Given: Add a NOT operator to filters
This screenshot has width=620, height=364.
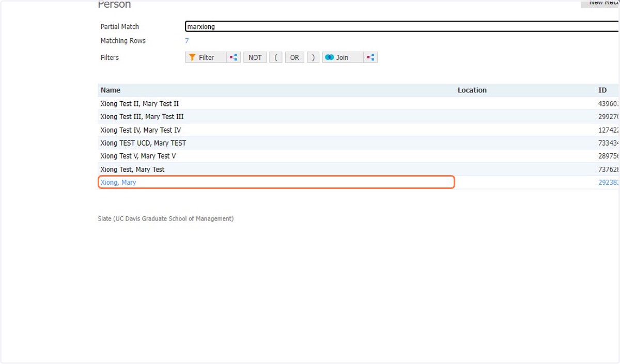Looking at the screenshot, I should click(255, 57).
